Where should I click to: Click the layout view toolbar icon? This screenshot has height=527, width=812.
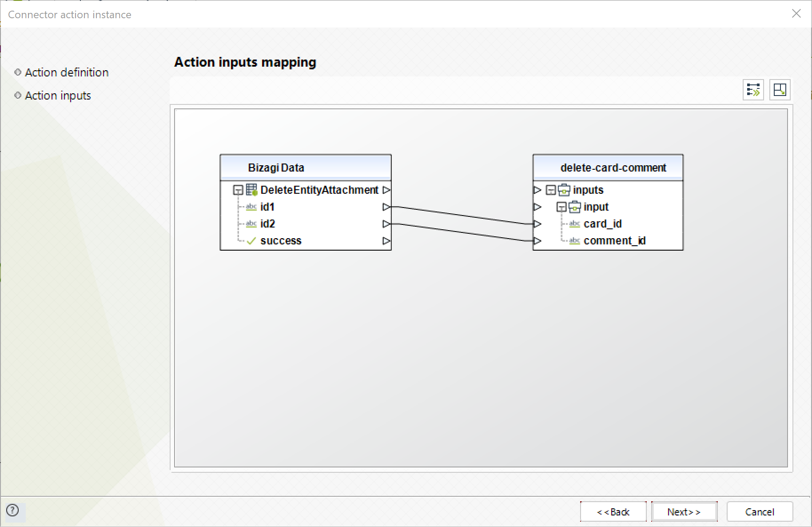780,90
